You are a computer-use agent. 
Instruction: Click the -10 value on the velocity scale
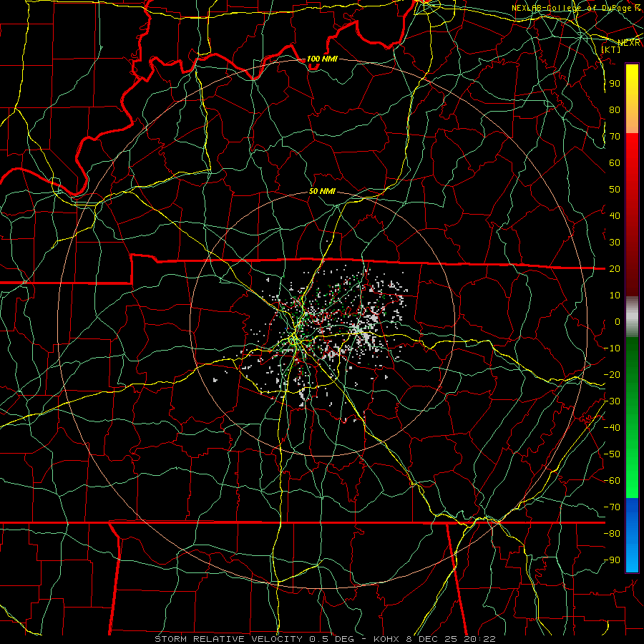(x=612, y=348)
